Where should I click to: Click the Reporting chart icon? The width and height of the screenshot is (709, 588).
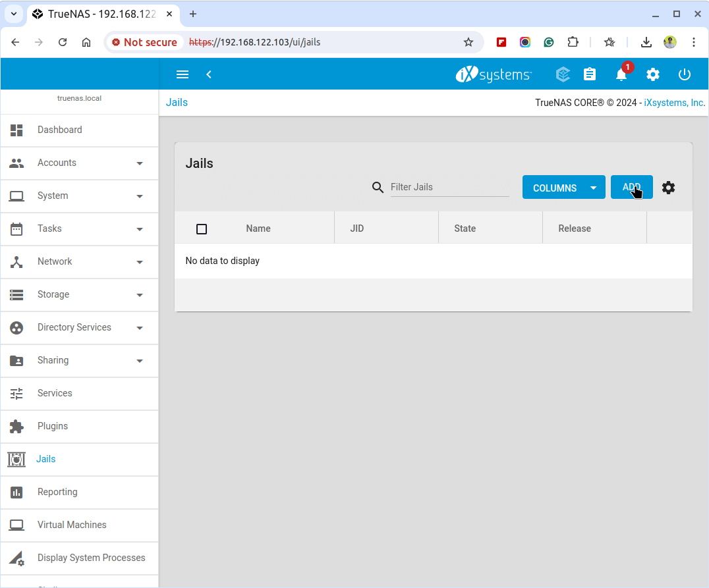pos(16,492)
